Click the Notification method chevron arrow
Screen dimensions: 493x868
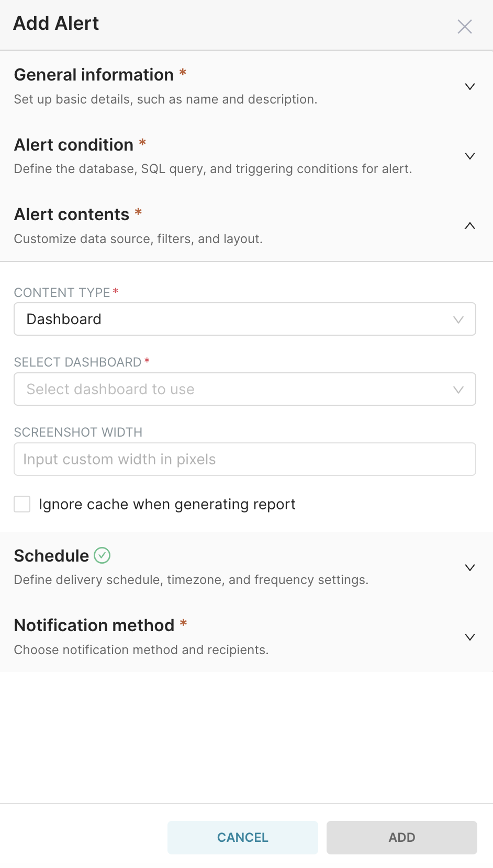[x=470, y=637]
